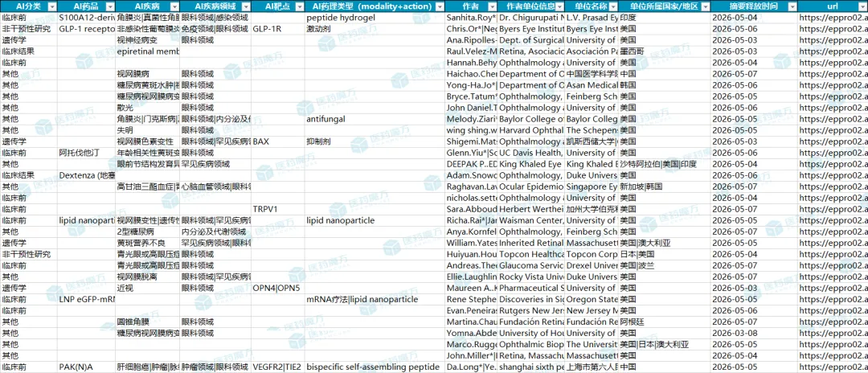Select the date cell 2026-03-08
The height and width of the screenshot is (373, 868).
(x=753, y=333)
